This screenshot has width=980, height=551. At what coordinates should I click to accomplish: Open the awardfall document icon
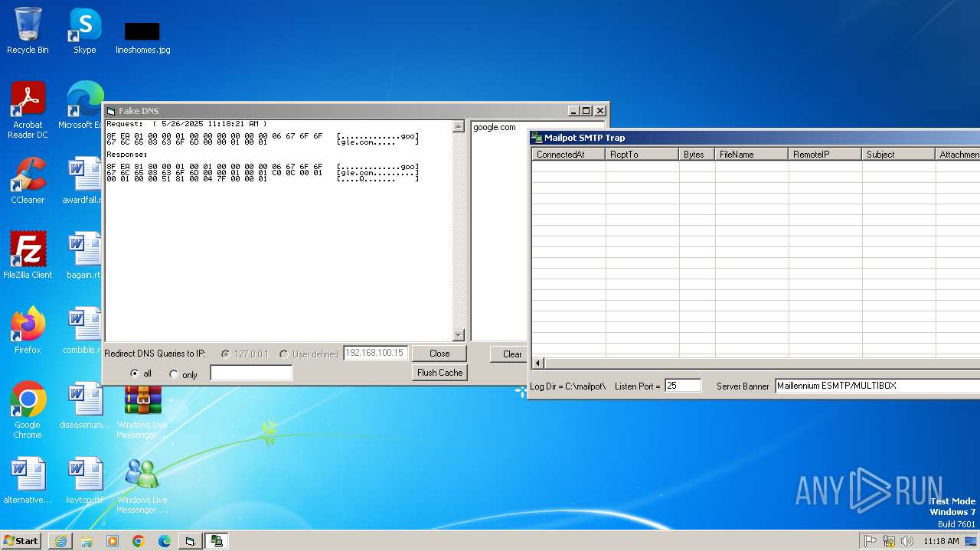pyautogui.click(x=83, y=181)
